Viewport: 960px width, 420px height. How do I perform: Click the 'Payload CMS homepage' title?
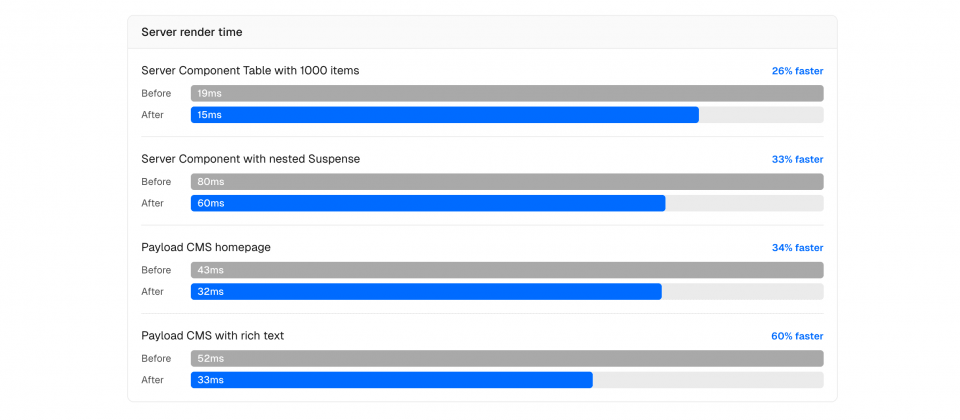click(x=206, y=247)
